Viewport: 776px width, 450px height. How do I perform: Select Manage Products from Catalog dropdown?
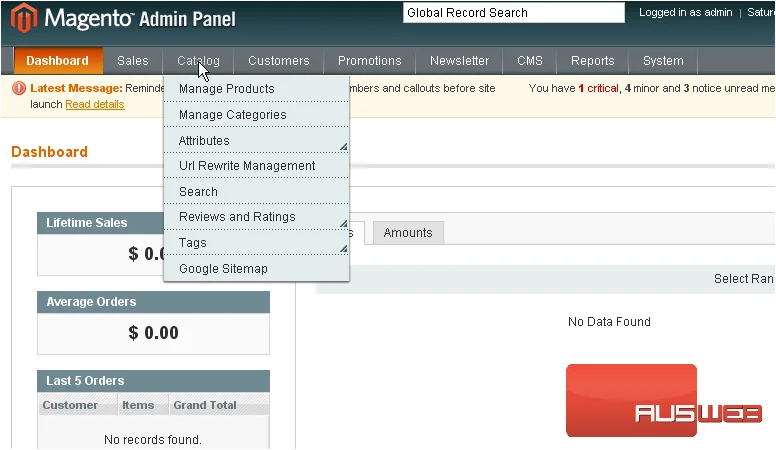click(256, 89)
